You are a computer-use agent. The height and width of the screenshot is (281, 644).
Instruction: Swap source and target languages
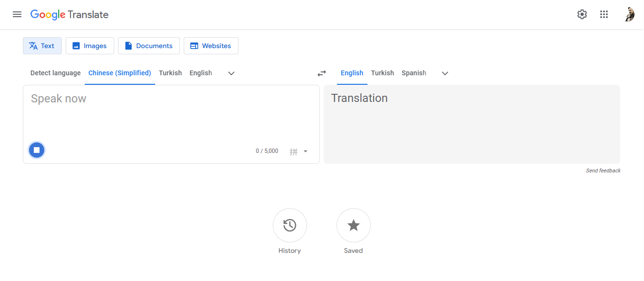point(321,73)
